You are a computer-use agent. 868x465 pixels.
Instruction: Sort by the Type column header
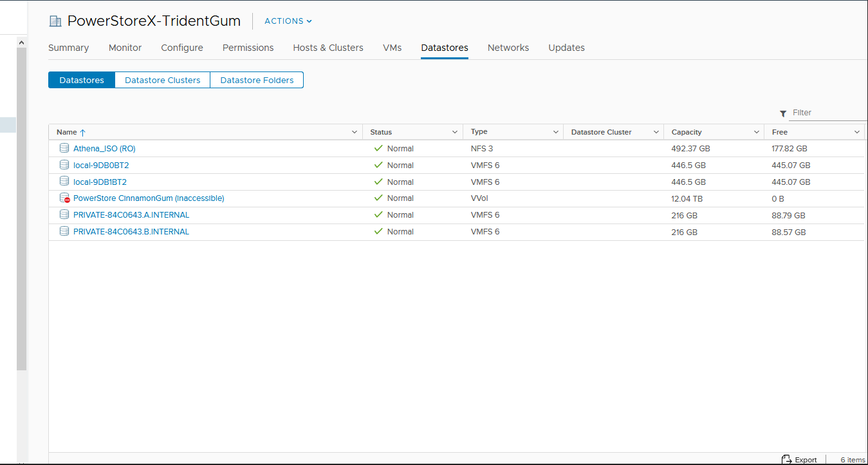[x=479, y=131]
